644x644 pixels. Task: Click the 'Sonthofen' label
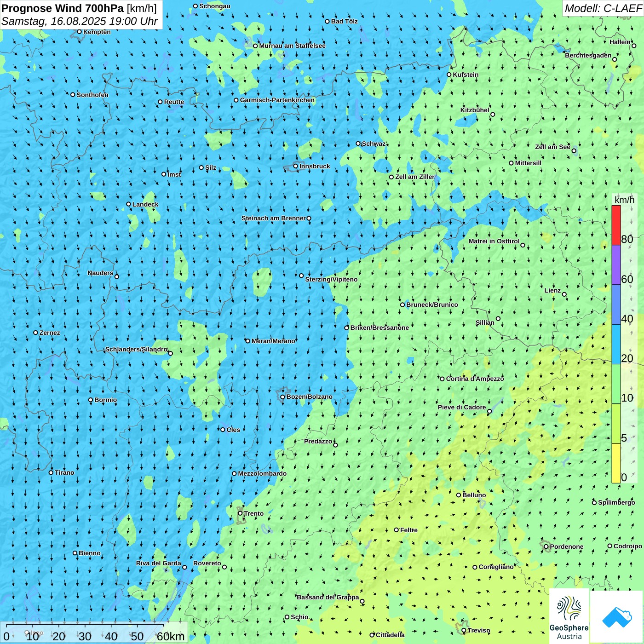tap(92, 95)
